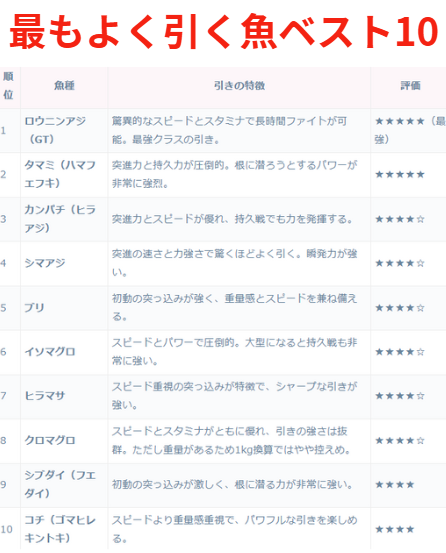Click the four-star rating for コチ
Screen dimensions: 446x553
point(395,530)
